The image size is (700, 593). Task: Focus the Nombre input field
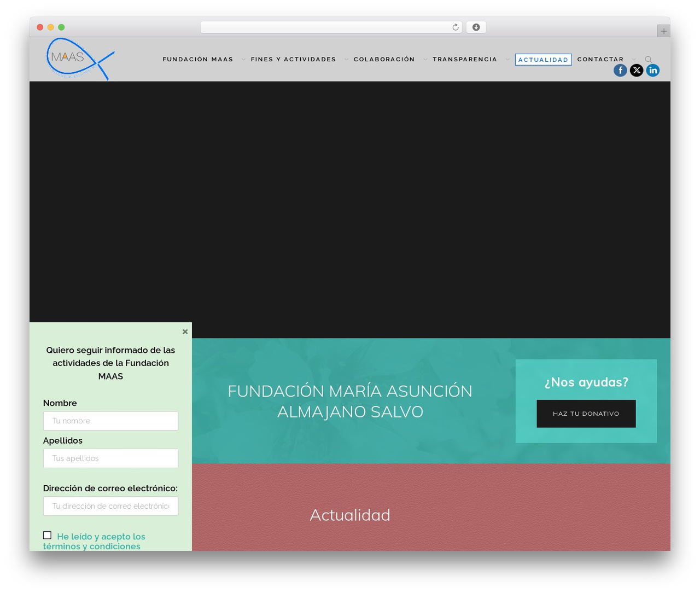click(110, 421)
